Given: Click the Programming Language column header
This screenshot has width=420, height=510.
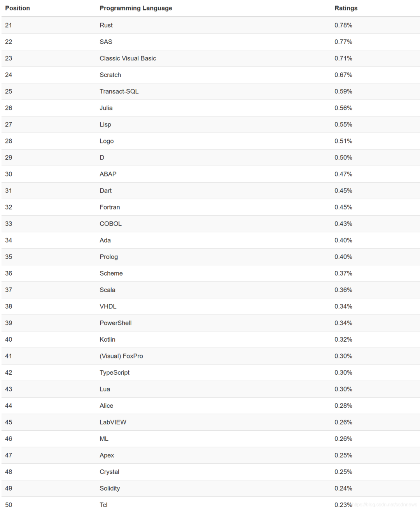Looking at the screenshot, I should click(136, 8).
